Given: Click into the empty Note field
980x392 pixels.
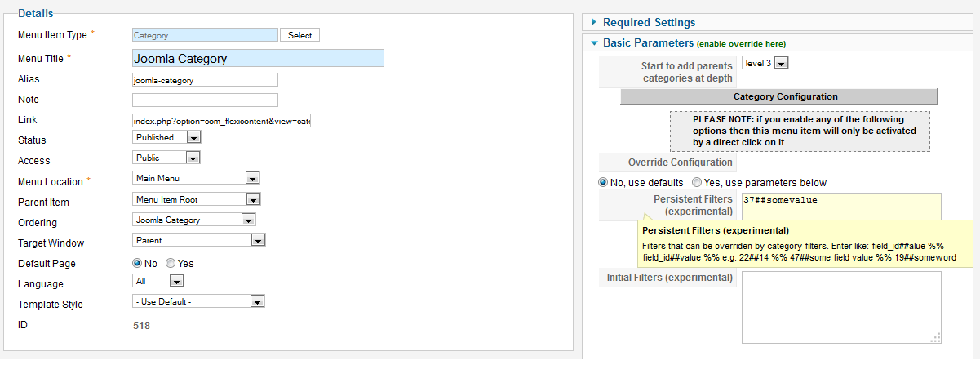Looking at the screenshot, I should coord(205,100).
